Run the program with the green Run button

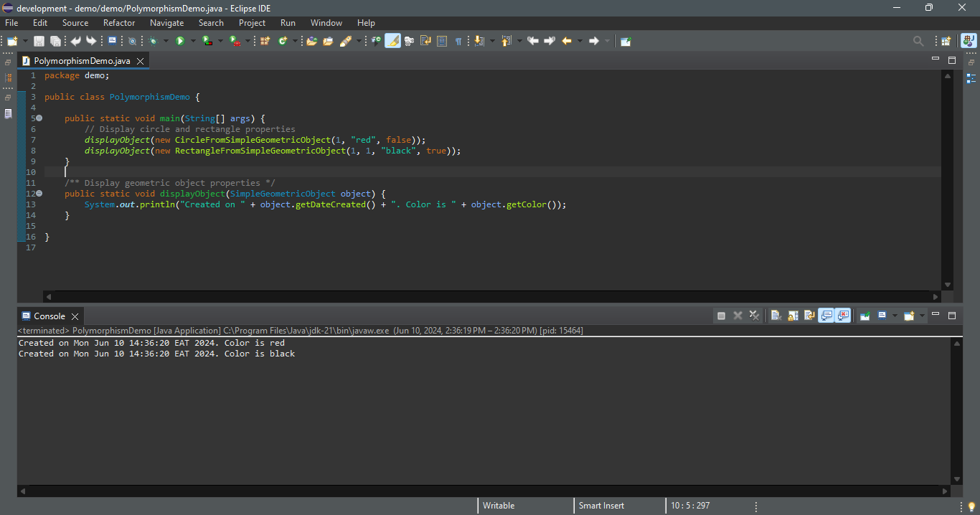pos(180,41)
